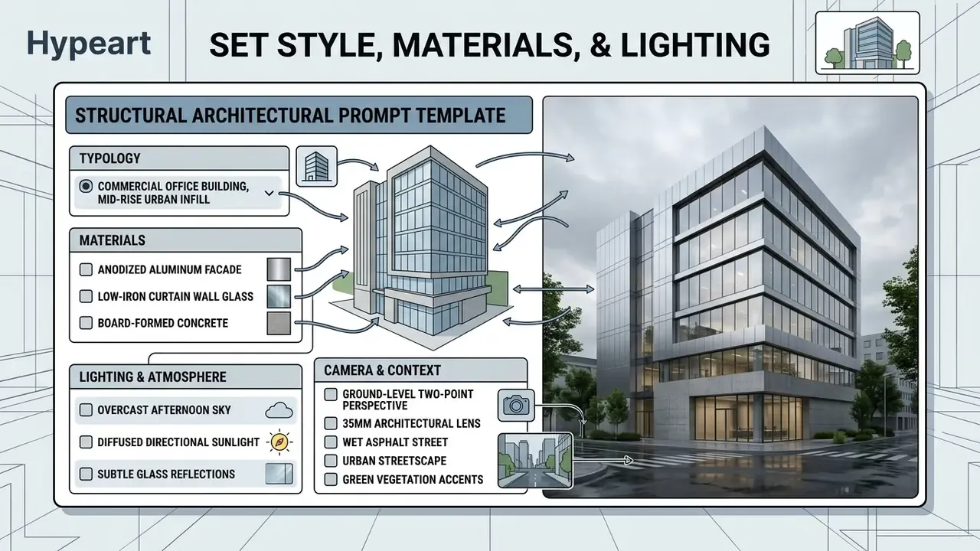Image resolution: width=980 pixels, height=551 pixels.
Task: Enable the Overcast Afternoon Sky checkbox
Action: (86, 410)
